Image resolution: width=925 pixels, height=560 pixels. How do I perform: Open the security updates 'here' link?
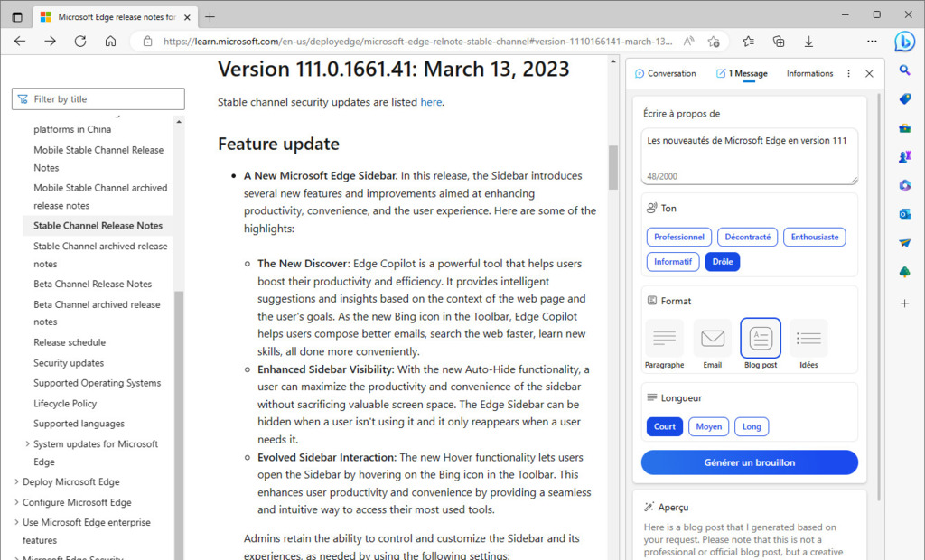point(431,102)
